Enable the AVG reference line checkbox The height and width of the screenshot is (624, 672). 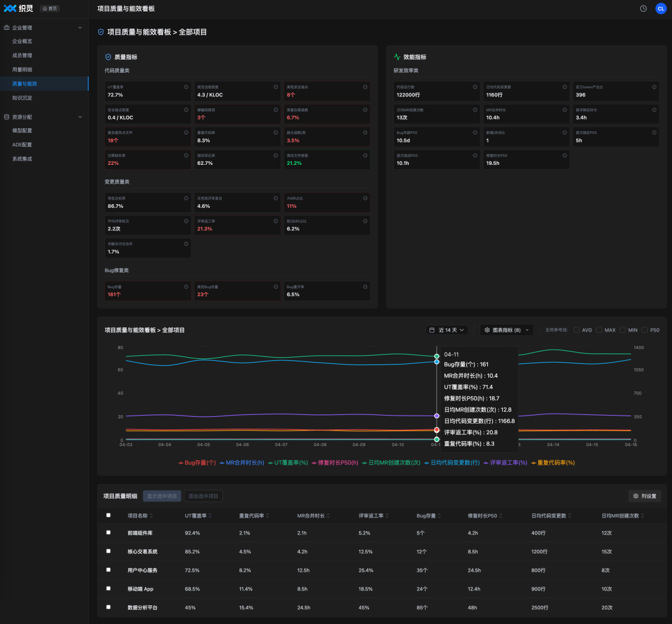click(576, 330)
